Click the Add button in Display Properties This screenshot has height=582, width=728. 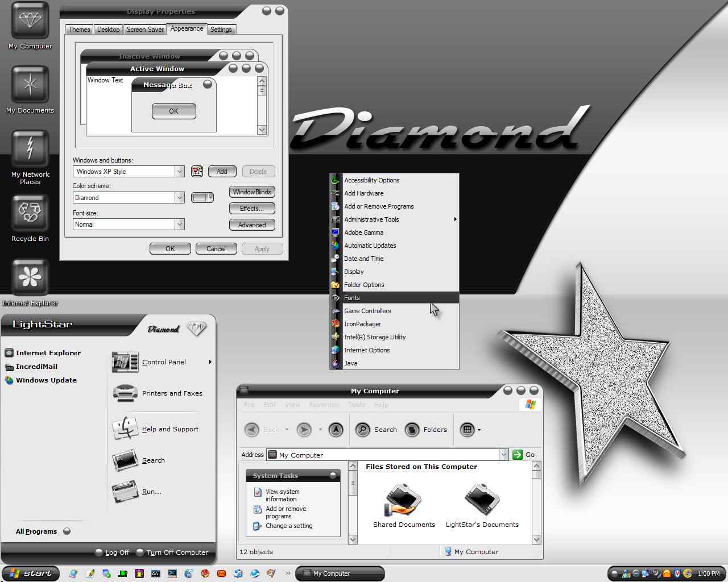[x=222, y=171]
